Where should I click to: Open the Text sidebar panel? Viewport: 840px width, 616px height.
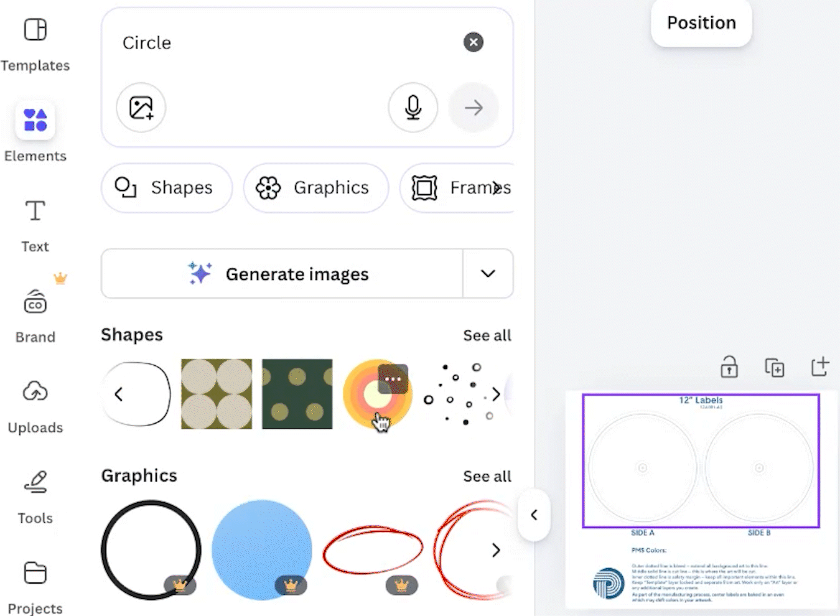[35, 224]
